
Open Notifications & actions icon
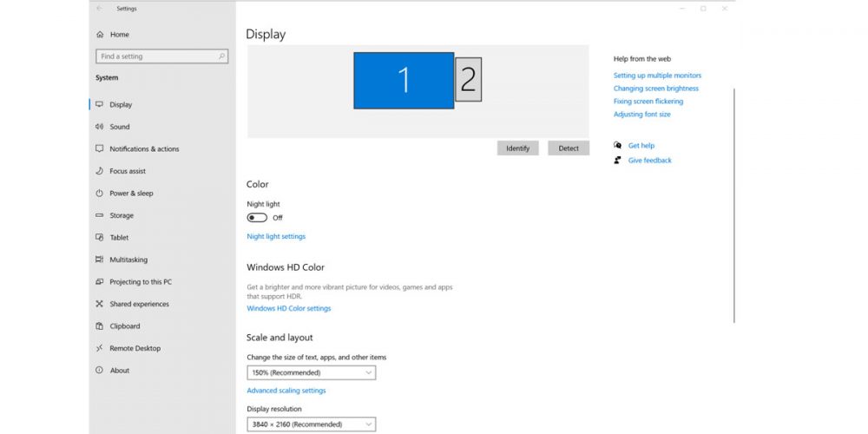click(100, 149)
